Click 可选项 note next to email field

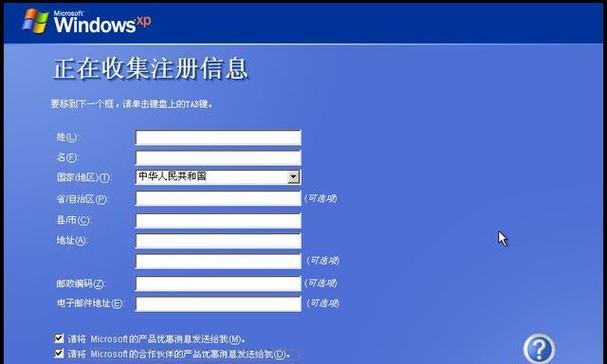pyautogui.click(x=323, y=303)
